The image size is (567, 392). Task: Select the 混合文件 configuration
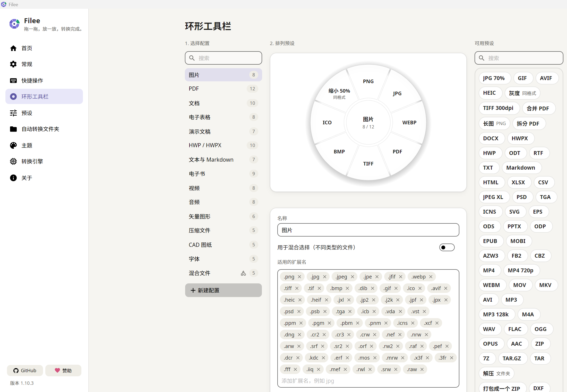point(223,273)
